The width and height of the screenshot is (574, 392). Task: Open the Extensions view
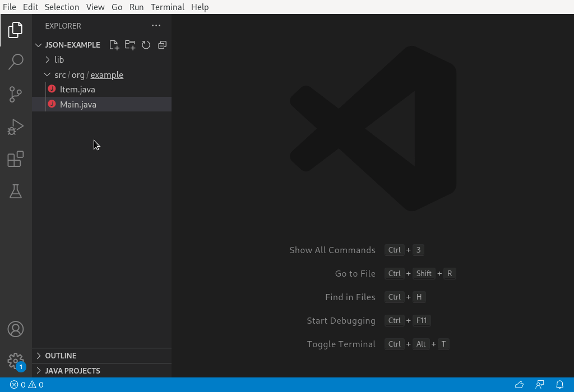point(15,159)
